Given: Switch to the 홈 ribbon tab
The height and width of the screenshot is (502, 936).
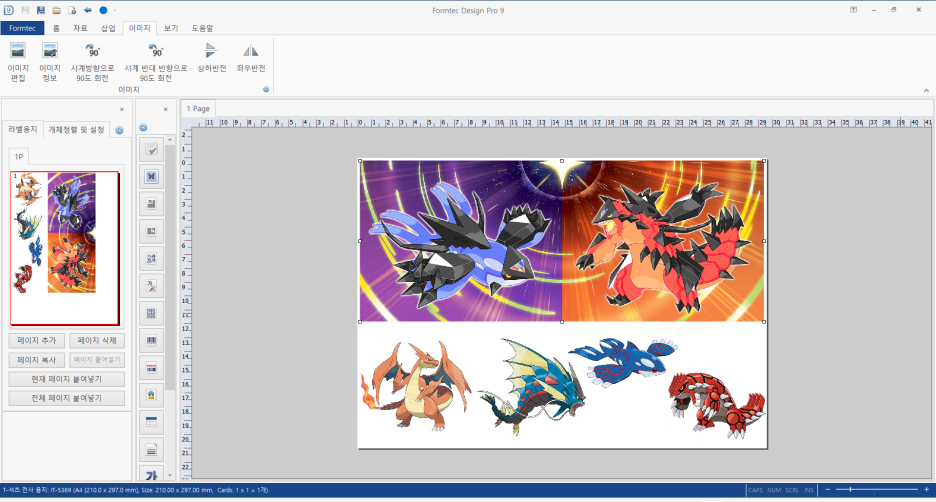Looking at the screenshot, I should (x=56, y=28).
